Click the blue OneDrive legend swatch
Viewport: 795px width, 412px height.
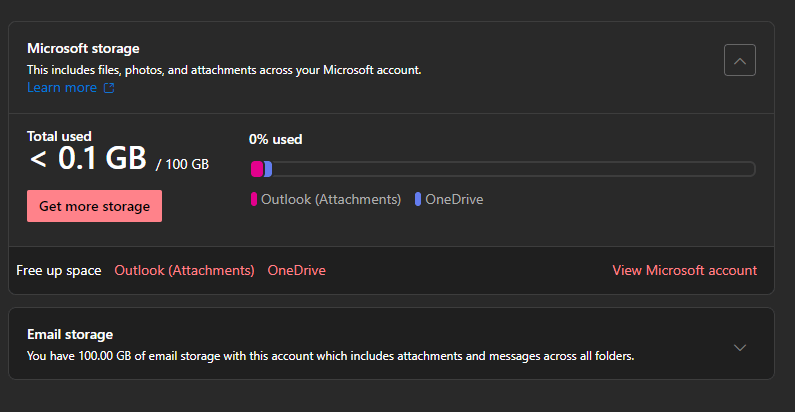click(418, 199)
